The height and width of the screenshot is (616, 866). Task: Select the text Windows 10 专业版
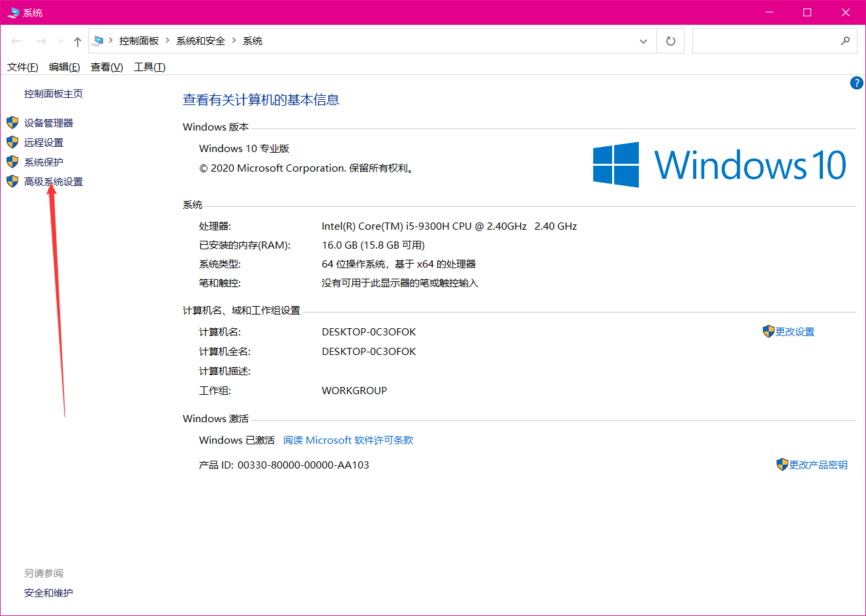click(244, 148)
